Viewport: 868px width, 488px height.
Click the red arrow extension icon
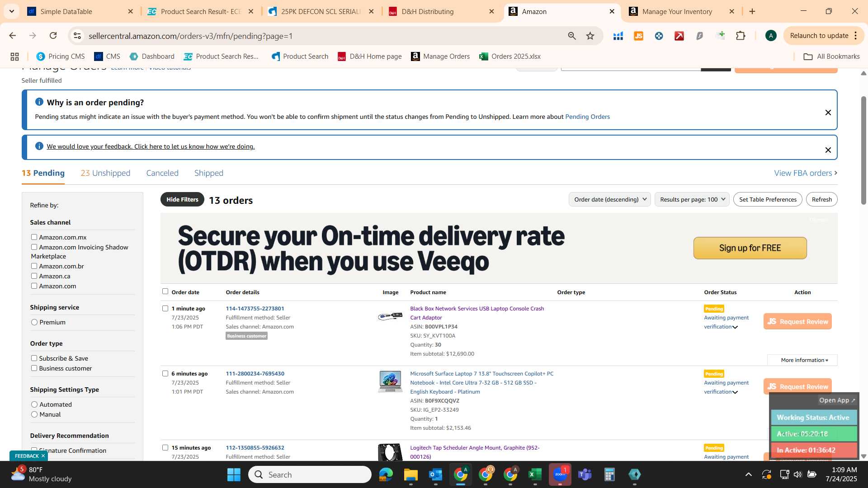pyautogui.click(x=679, y=36)
